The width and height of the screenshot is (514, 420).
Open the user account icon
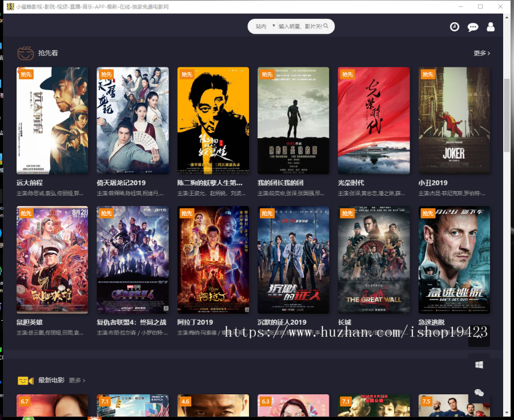(491, 26)
